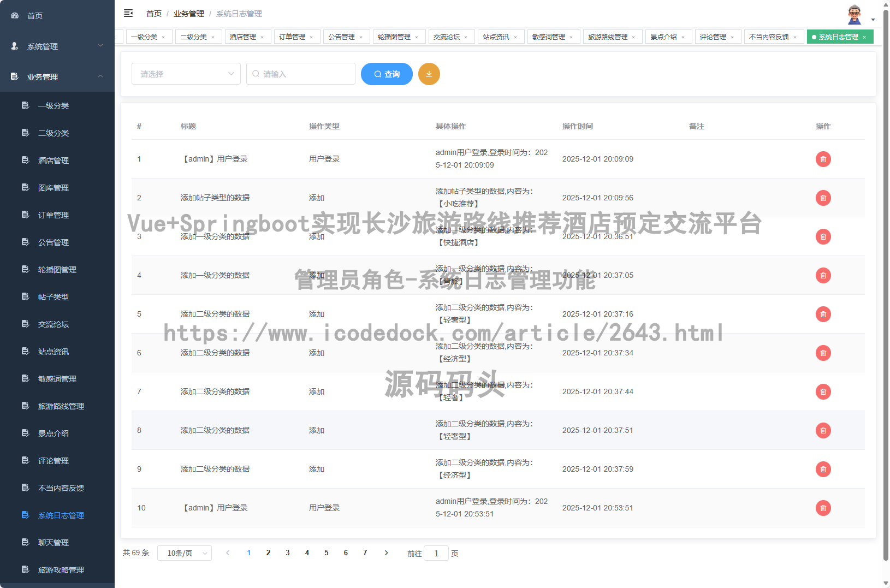Click the document icon beside 聊天管理
This screenshot has height=588, width=890.
pyautogui.click(x=25, y=542)
